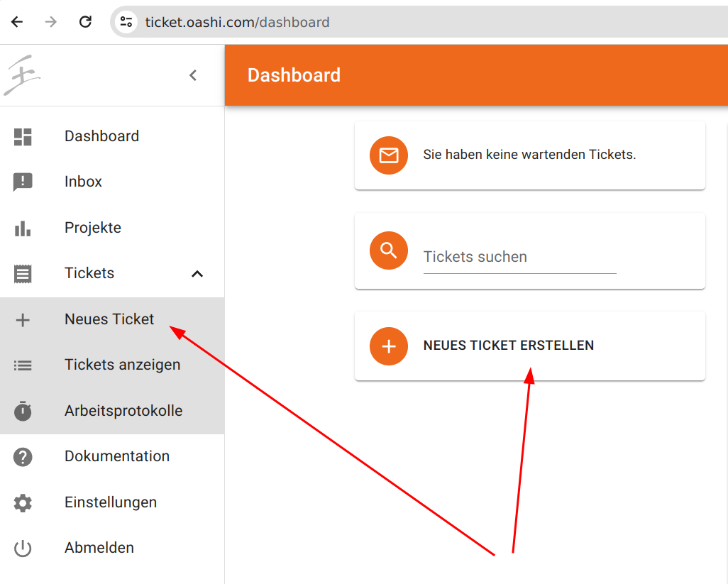Viewport: 728px width, 584px height.
Task: Click the Dashboard grid icon
Action: coord(22,136)
